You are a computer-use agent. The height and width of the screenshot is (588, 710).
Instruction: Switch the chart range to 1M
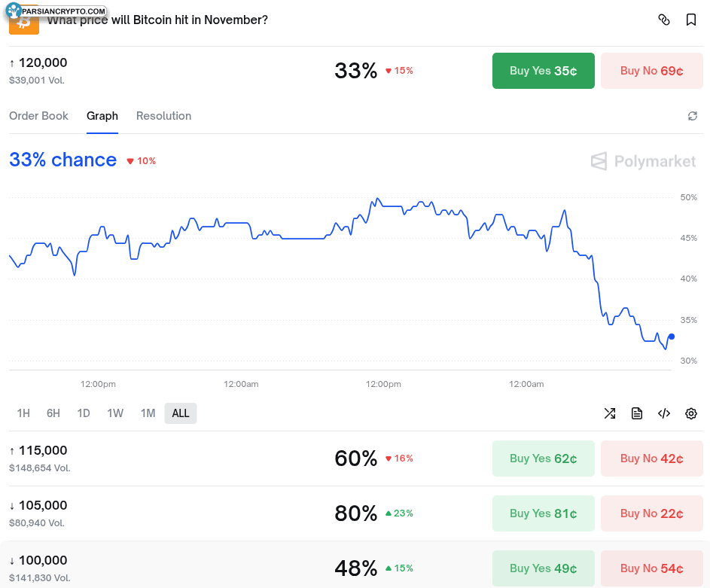tap(148, 413)
